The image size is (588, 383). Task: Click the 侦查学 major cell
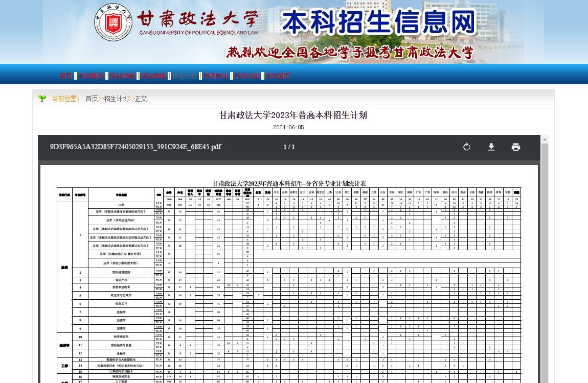click(121, 320)
